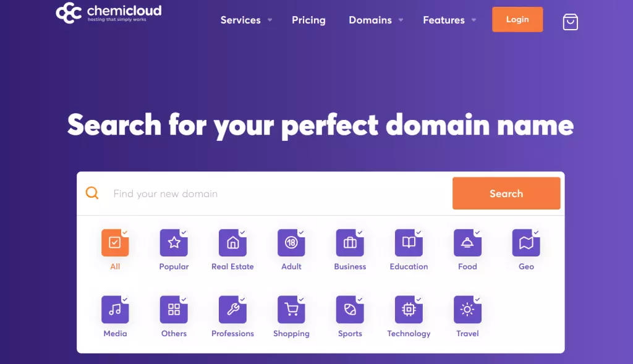Screen dimensions: 633x364
Task: Select the Real Estate domain category icon
Action: [232, 242]
